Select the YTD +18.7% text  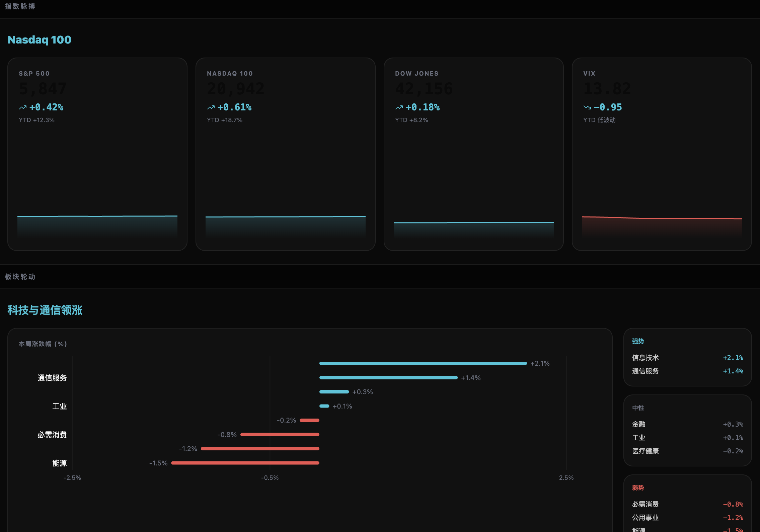click(225, 120)
